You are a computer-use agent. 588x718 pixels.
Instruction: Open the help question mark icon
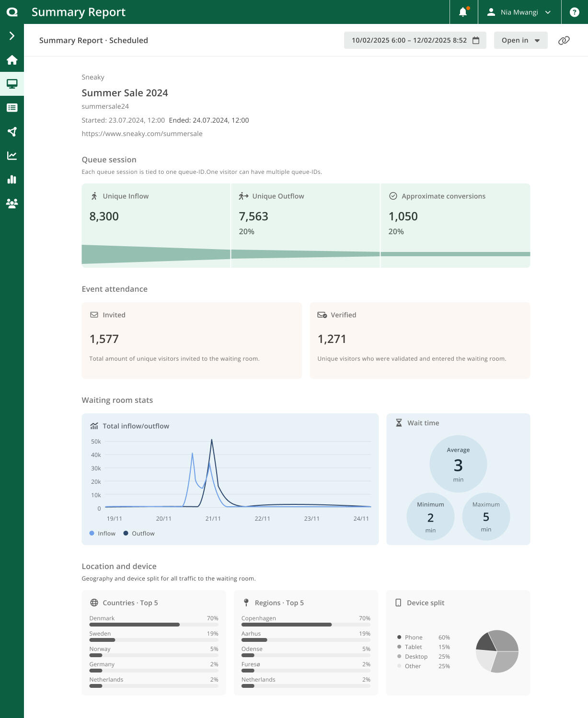(574, 12)
